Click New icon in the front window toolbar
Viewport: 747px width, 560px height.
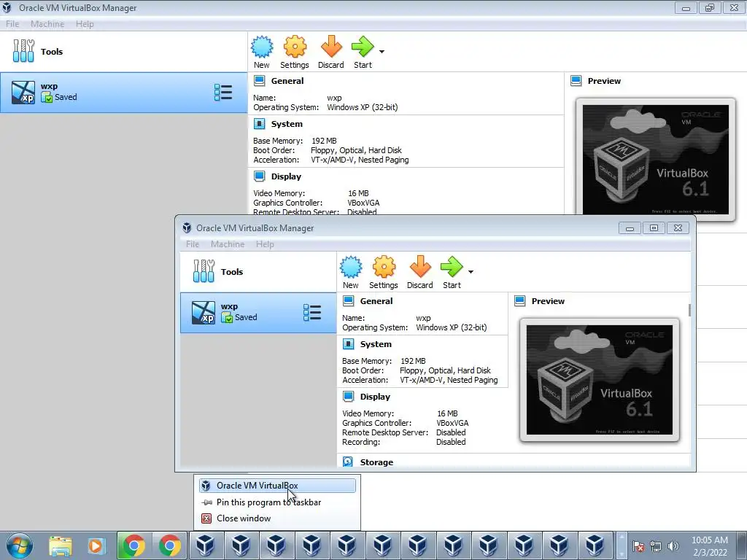[351, 267]
